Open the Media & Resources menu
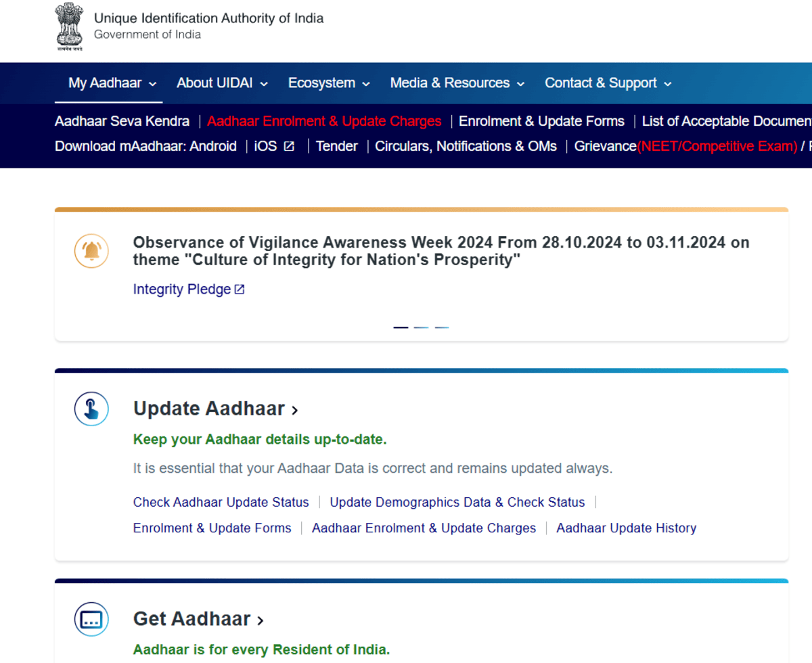 click(457, 83)
